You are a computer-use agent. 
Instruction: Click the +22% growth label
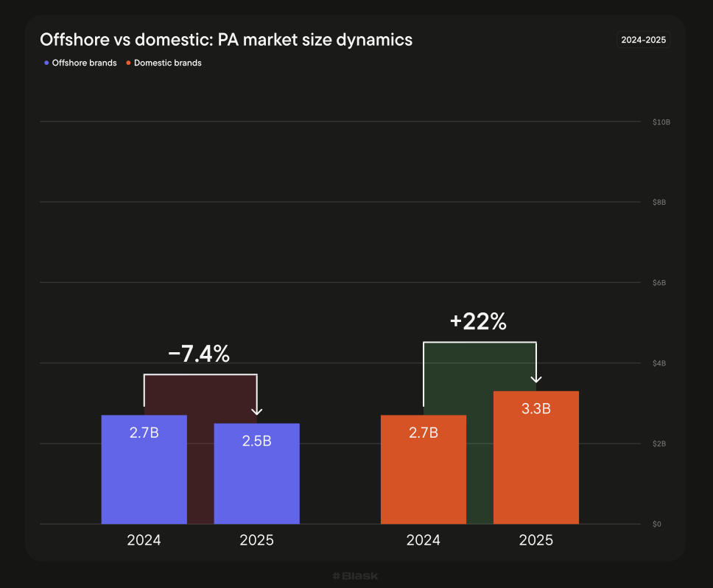coord(478,322)
